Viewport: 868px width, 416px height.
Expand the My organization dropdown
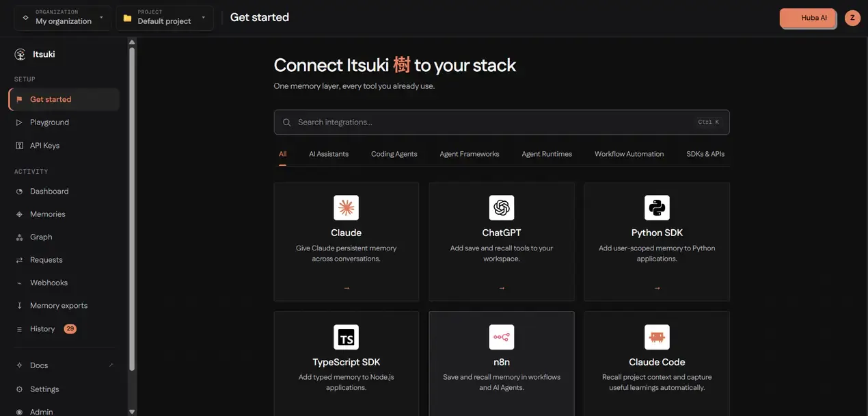tap(62, 18)
